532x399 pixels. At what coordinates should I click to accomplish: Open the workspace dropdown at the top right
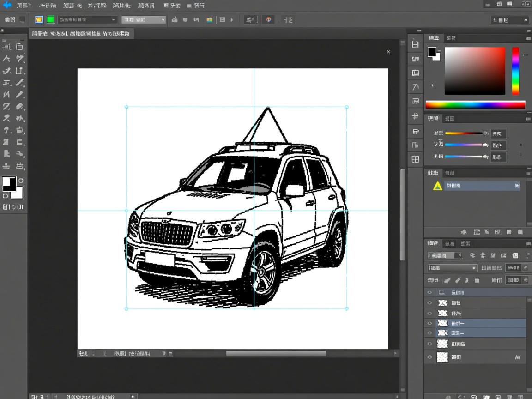coord(510,20)
